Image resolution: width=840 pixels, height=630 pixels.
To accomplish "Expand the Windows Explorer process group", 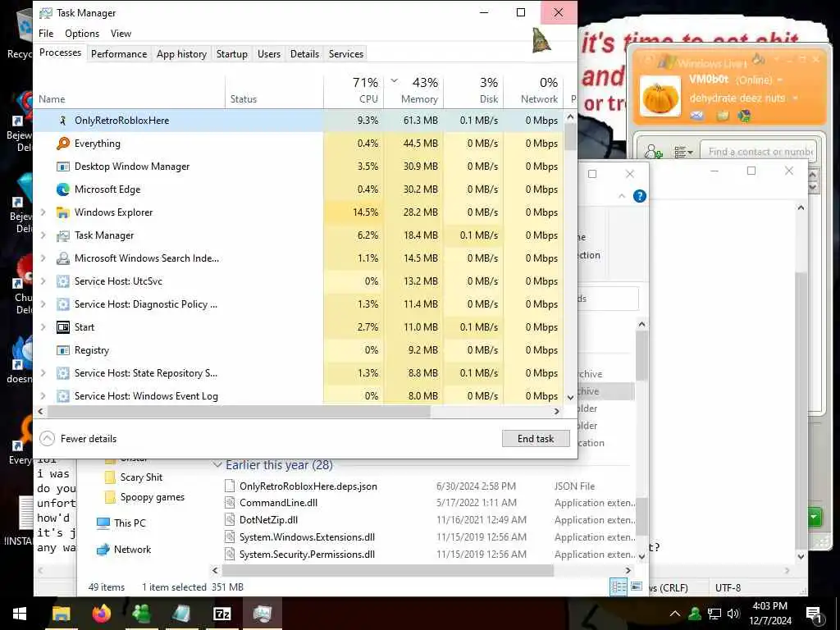I will [43, 212].
